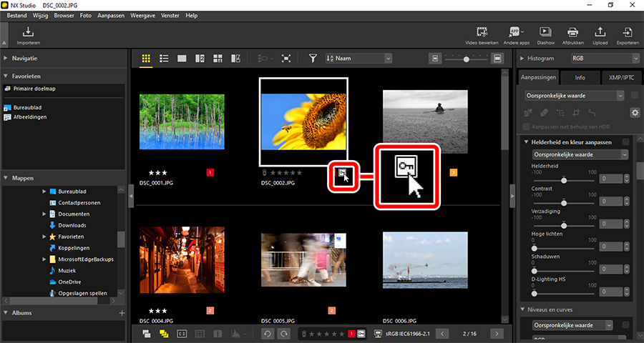Click the protect key under DSC_0002.JPG
Image resolution: width=644 pixels, height=343 pixels.
342,173
